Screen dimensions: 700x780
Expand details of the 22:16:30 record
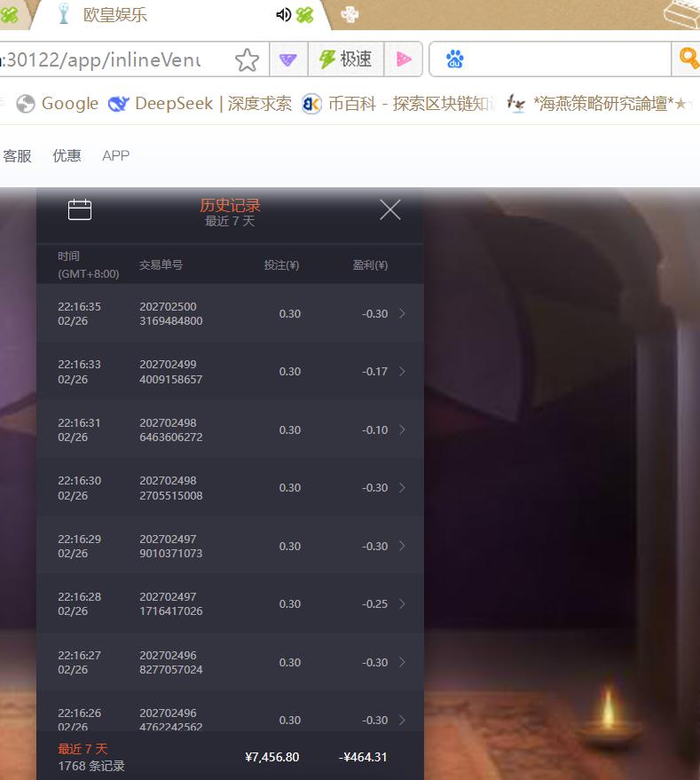pos(402,487)
